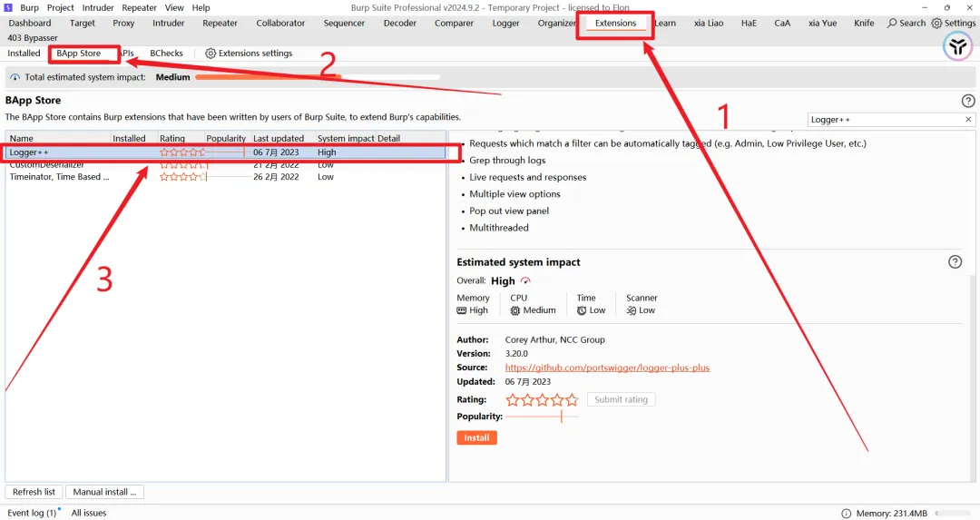
Task: Switch to the Comparer tab
Action: point(455,23)
